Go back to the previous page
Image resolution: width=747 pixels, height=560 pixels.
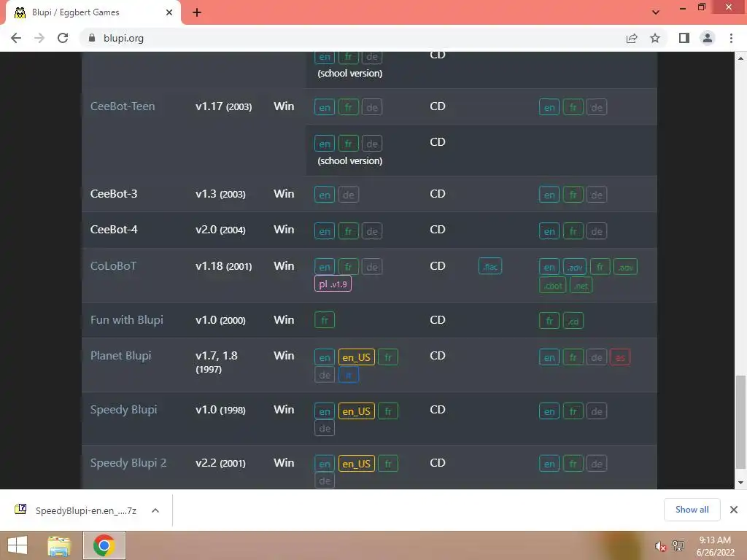point(16,38)
